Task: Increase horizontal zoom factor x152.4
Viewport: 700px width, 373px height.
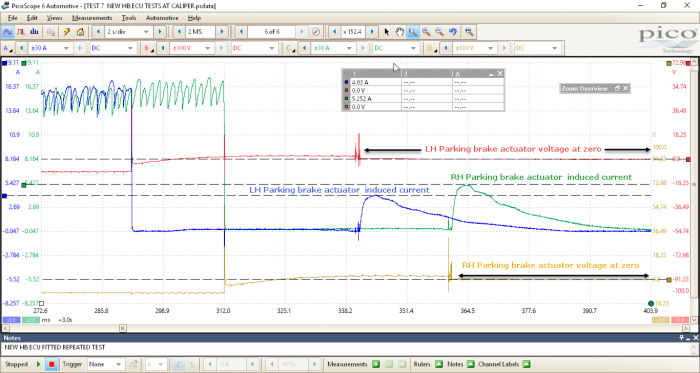Action: tap(372, 32)
